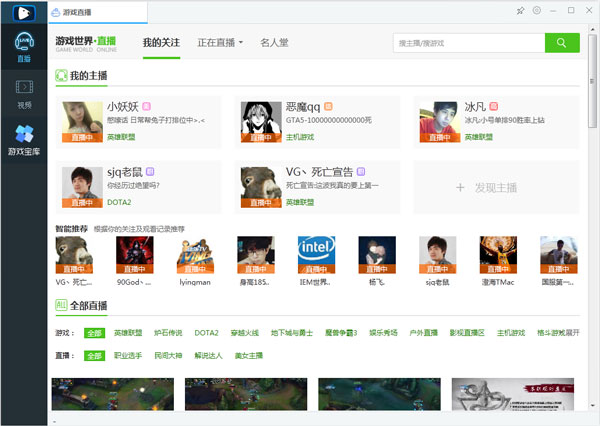Select 全部 in the 游戏 filter row

(95, 333)
